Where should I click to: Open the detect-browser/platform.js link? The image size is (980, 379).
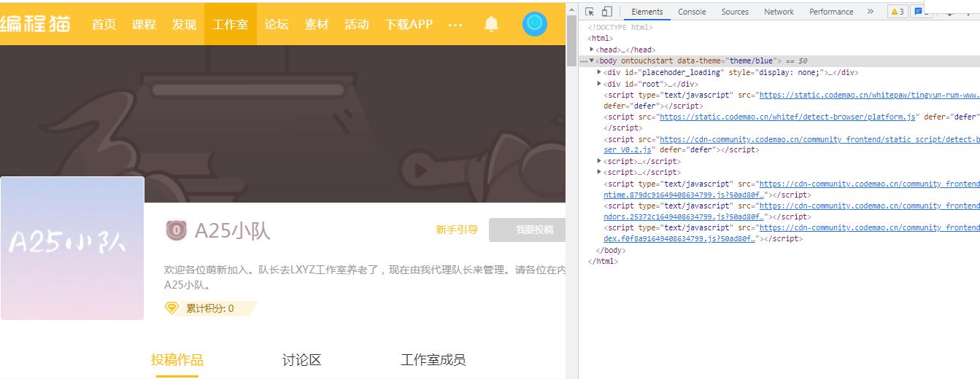[787, 117]
